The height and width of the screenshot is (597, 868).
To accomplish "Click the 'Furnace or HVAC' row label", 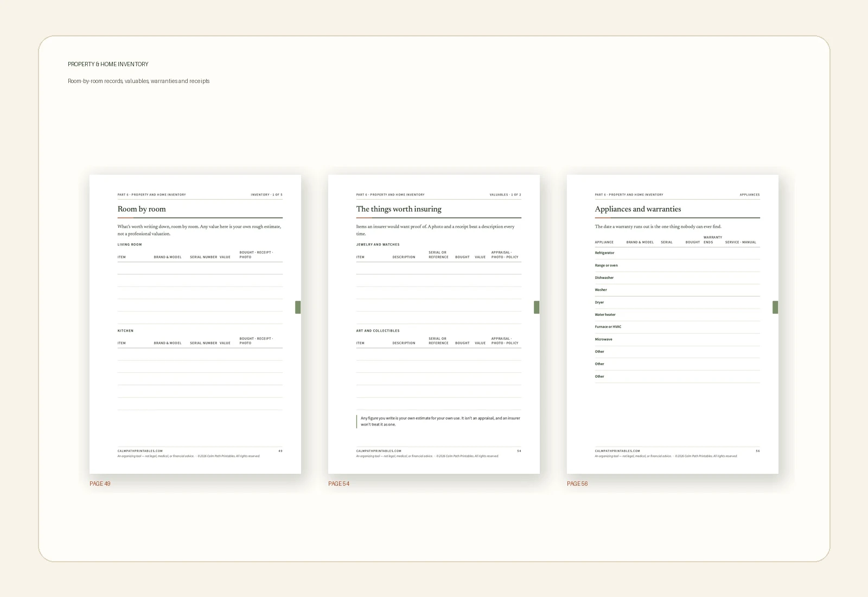I will pyautogui.click(x=608, y=327).
